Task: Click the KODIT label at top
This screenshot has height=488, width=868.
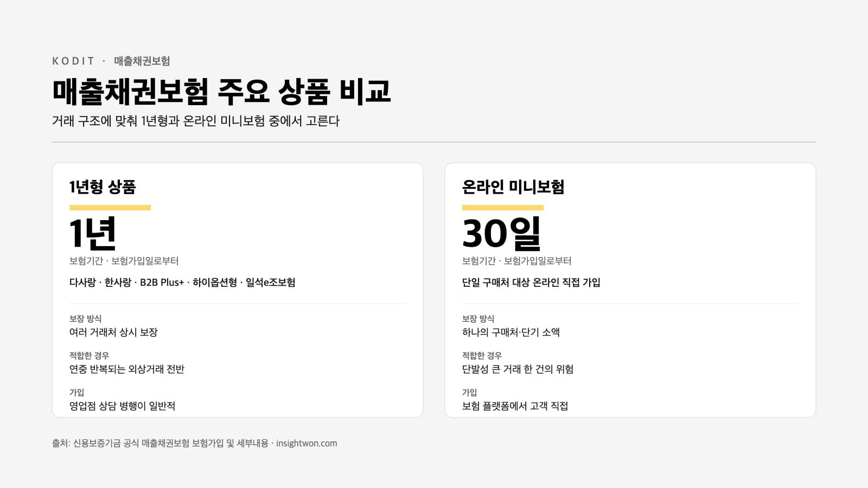Action: point(73,61)
